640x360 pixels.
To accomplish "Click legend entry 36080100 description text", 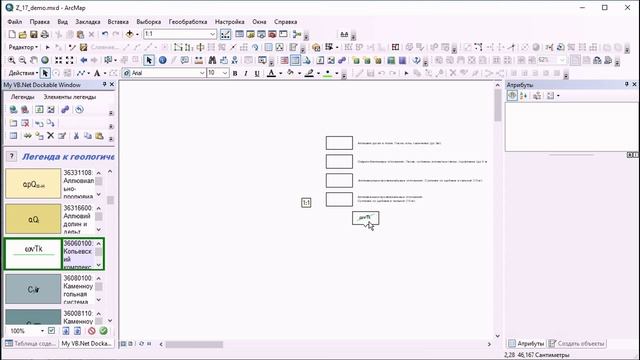I will click(x=78, y=289).
